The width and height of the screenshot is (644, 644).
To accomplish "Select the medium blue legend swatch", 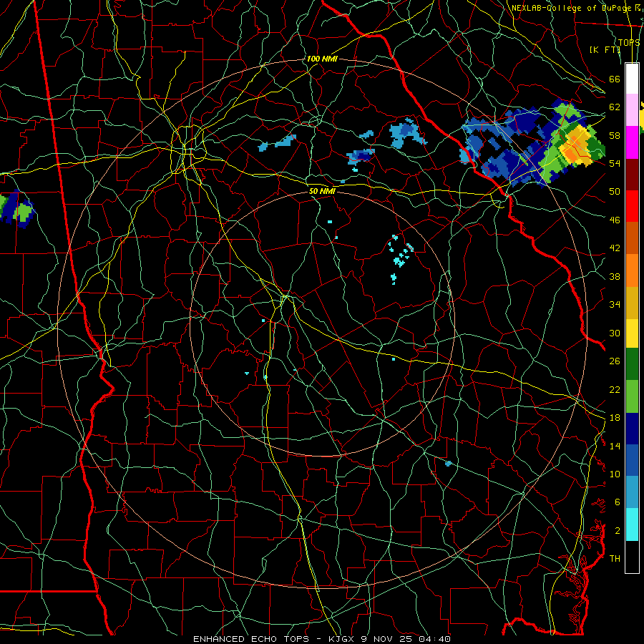I will click(632, 460).
